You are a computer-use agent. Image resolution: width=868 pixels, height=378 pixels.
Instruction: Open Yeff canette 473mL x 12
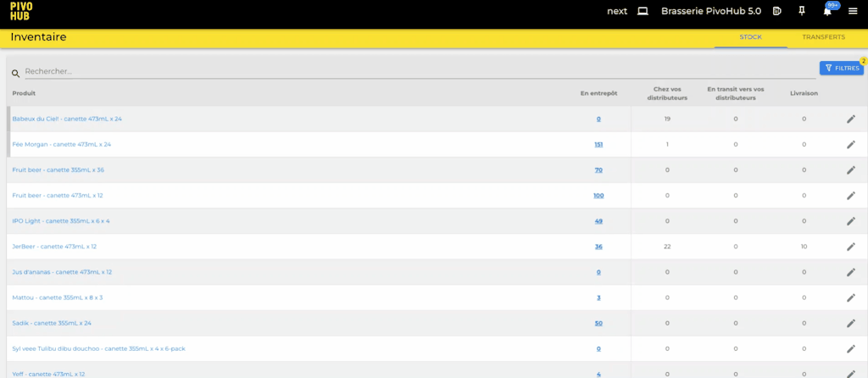[48, 374]
